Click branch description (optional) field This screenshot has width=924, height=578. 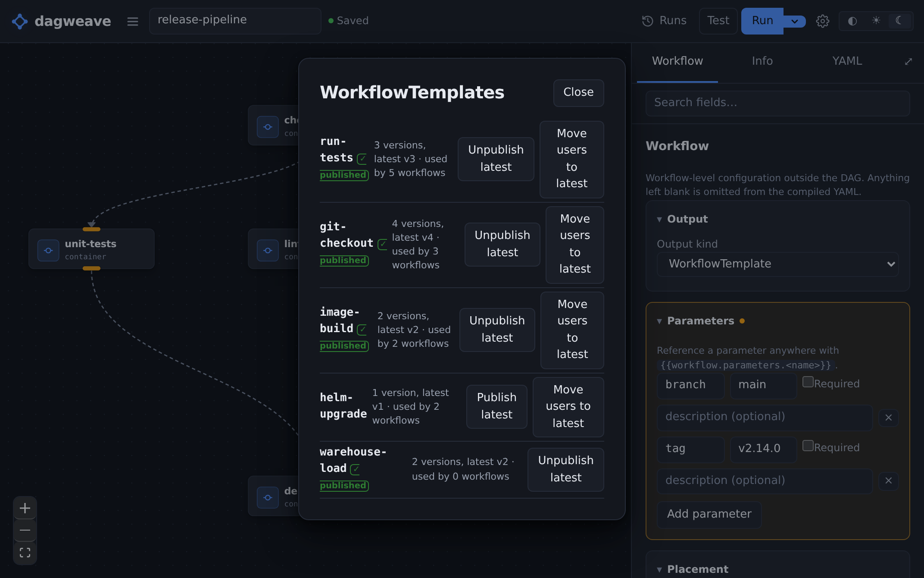coord(765,417)
